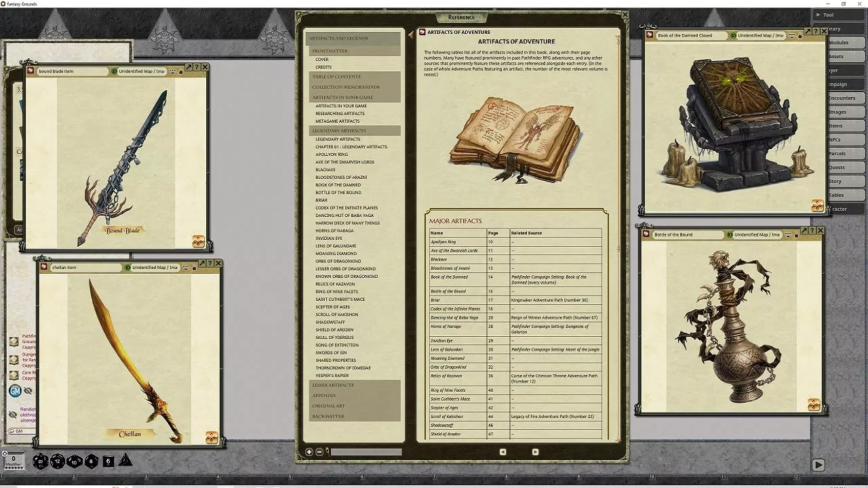Open the Encounters sidebar entry
This screenshot has width=868, height=488.
tap(846, 98)
